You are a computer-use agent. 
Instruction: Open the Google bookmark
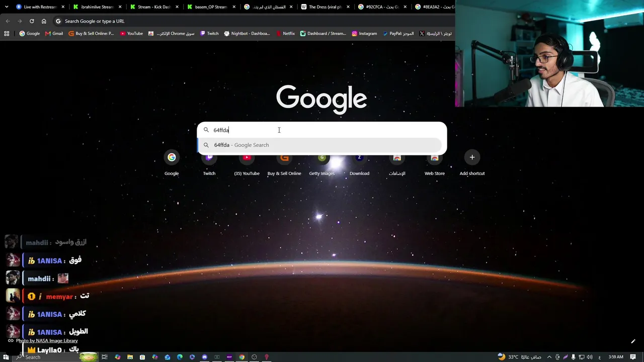(30, 34)
